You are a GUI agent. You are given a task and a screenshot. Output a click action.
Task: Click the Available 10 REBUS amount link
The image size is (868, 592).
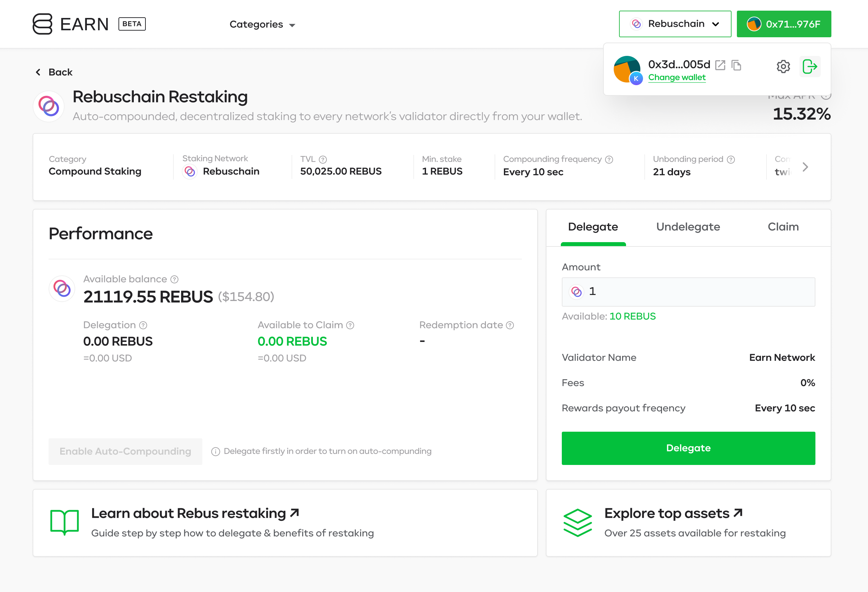pyautogui.click(x=632, y=316)
